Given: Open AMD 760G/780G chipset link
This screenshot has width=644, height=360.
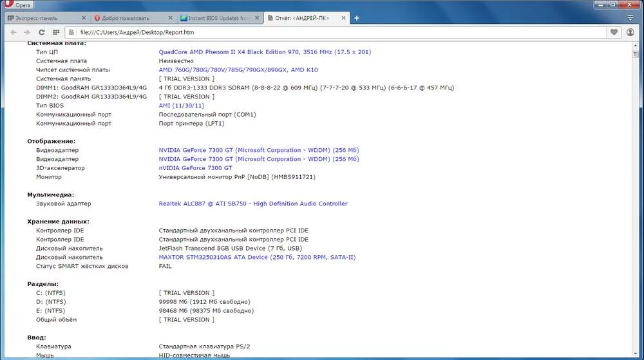Looking at the screenshot, I should coord(238,70).
